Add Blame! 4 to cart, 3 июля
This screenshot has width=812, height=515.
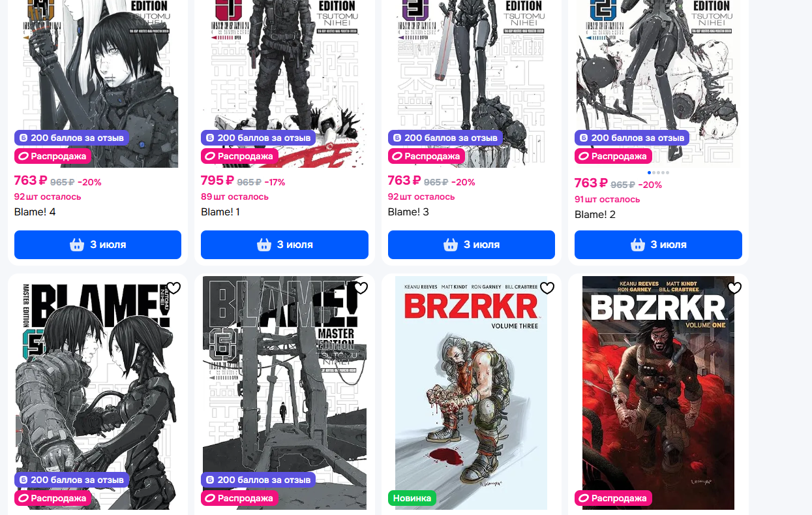point(98,245)
